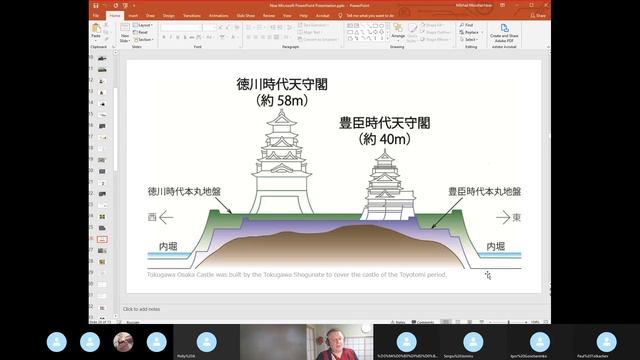
Task: Switch to the Review tab
Action: coord(269,16)
